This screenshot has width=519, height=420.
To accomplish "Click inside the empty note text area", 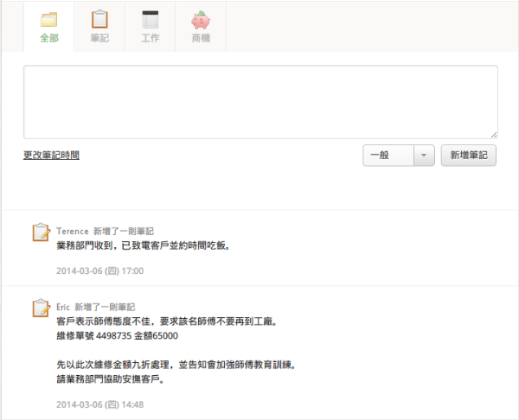I will click(x=260, y=102).
